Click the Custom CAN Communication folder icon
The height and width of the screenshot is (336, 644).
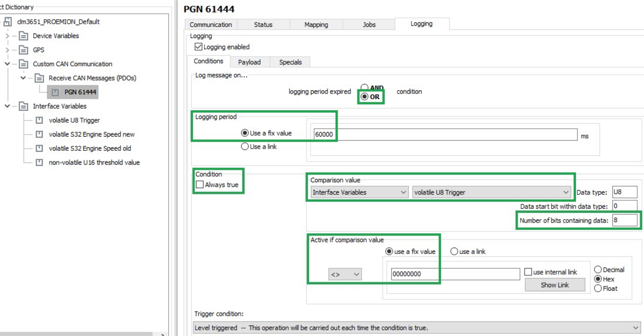click(x=23, y=64)
